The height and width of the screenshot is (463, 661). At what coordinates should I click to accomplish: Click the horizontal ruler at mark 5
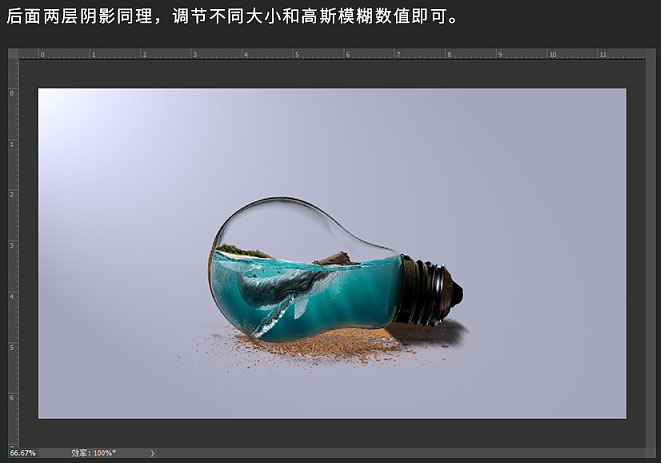click(297, 54)
